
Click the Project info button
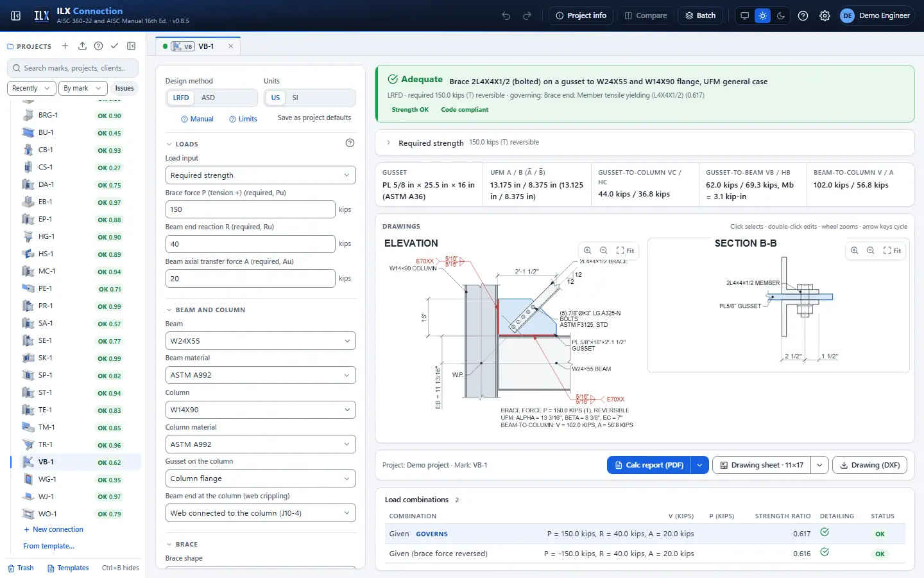[x=581, y=15]
